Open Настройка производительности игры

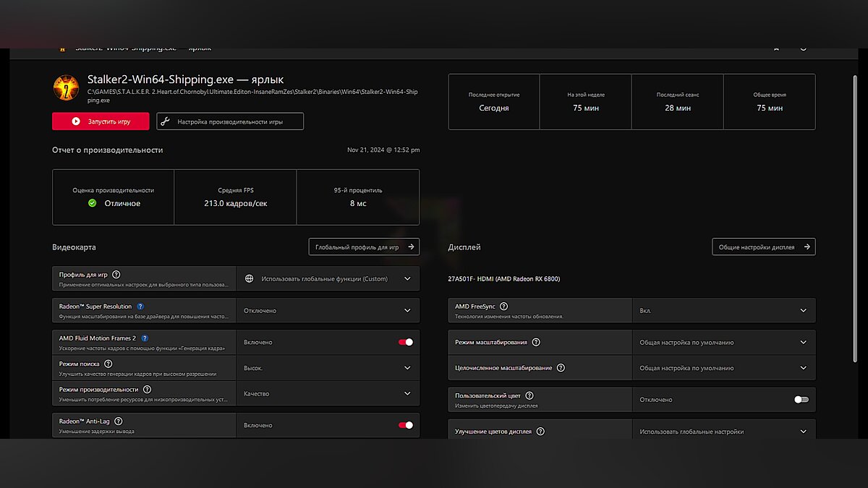tap(230, 121)
